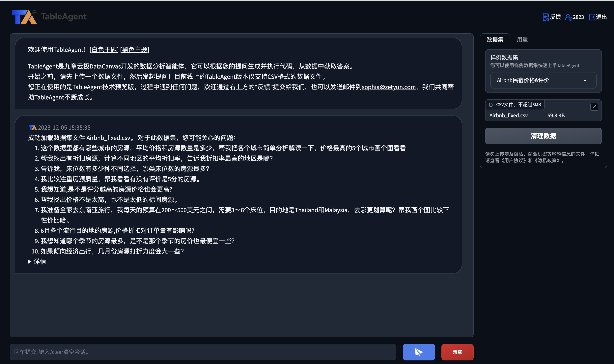Click the CSV文件，不超过5MB label
The width and height of the screenshot is (614, 364).
click(x=518, y=104)
